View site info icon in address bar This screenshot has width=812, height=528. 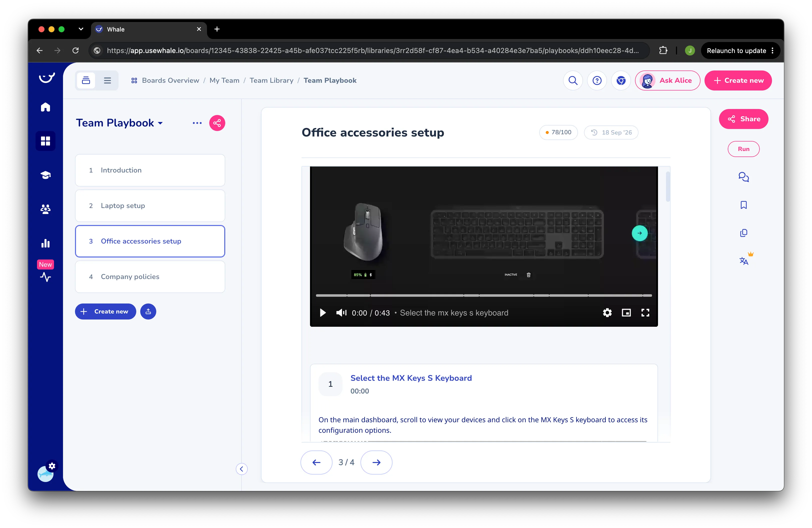pyautogui.click(x=97, y=50)
